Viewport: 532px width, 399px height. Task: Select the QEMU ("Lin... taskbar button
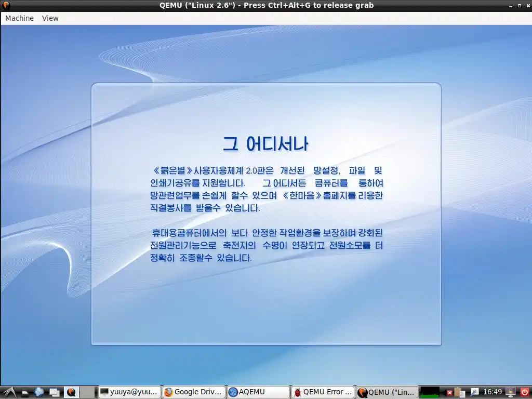pyautogui.click(x=387, y=392)
